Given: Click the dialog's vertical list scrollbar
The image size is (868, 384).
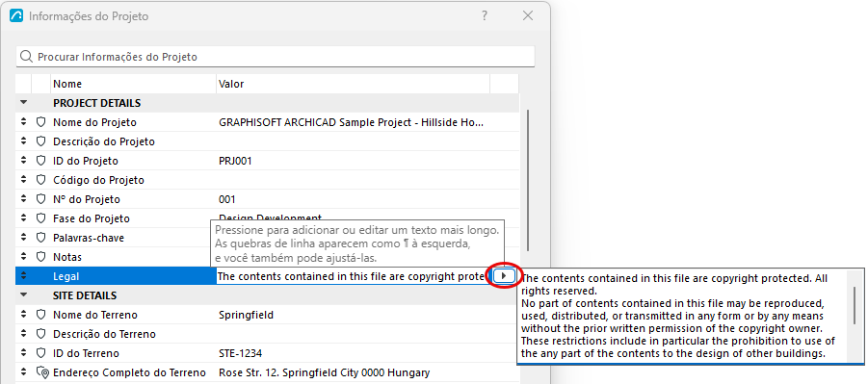Looking at the screenshot, I should [x=528, y=180].
